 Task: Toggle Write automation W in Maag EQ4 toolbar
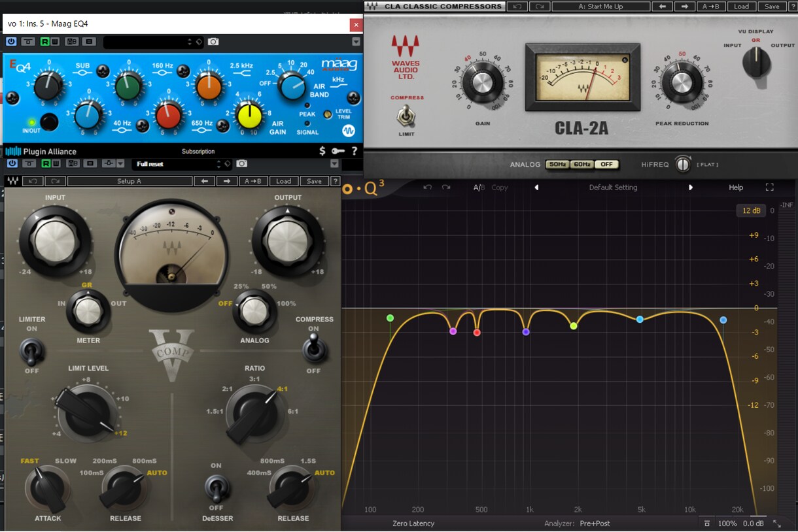(x=55, y=42)
